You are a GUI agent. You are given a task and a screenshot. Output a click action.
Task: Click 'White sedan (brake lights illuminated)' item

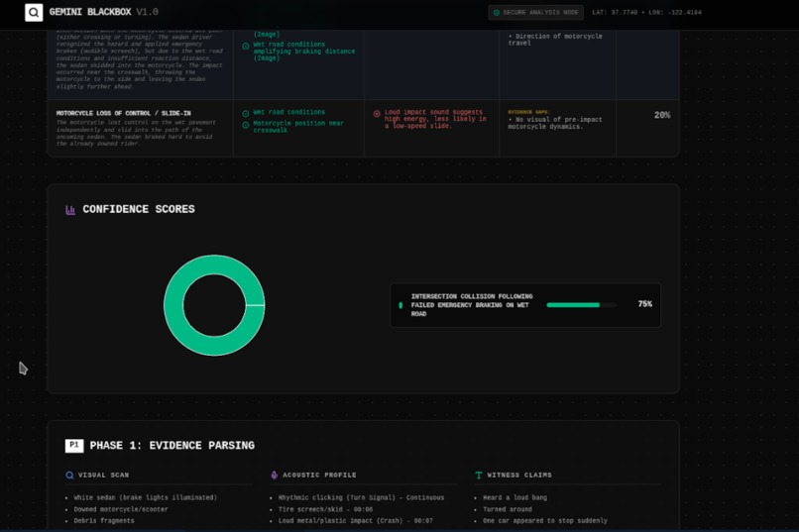pyautogui.click(x=145, y=497)
